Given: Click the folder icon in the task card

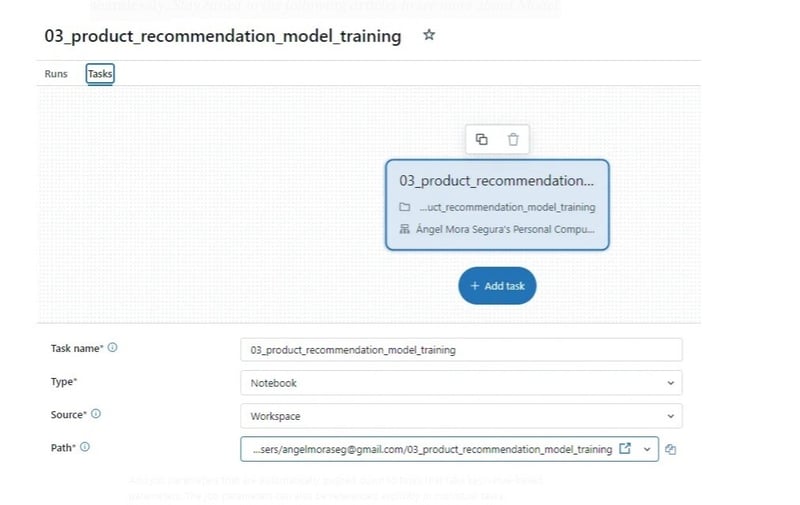Looking at the screenshot, I should click(405, 207).
